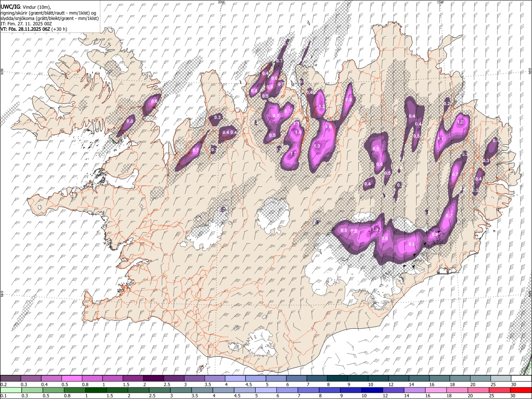Click the "rigning/skúrir" legend description line
This screenshot has height=399, width=532.
[48, 12]
